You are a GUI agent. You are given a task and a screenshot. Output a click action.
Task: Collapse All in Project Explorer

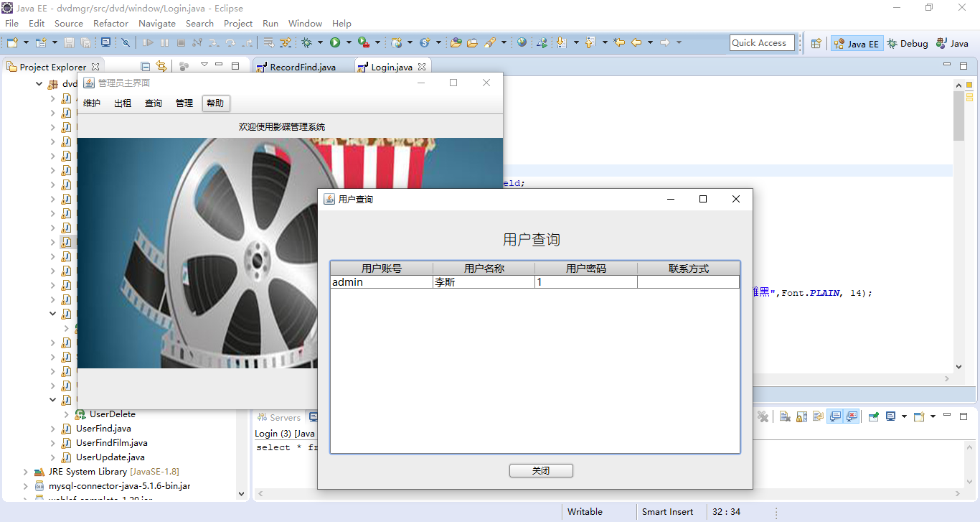pyautogui.click(x=146, y=67)
